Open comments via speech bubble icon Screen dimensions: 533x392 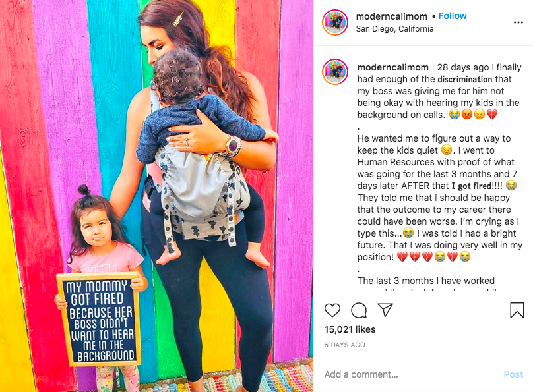click(x=359, y=310)
